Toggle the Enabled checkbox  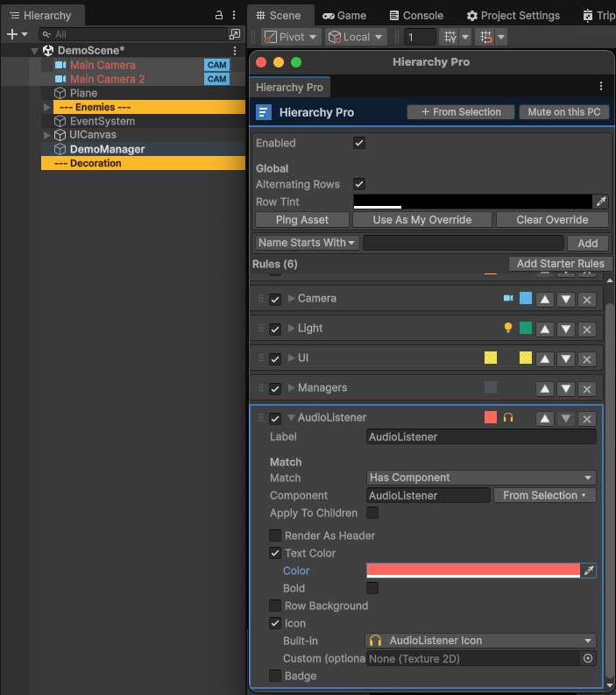359,143
